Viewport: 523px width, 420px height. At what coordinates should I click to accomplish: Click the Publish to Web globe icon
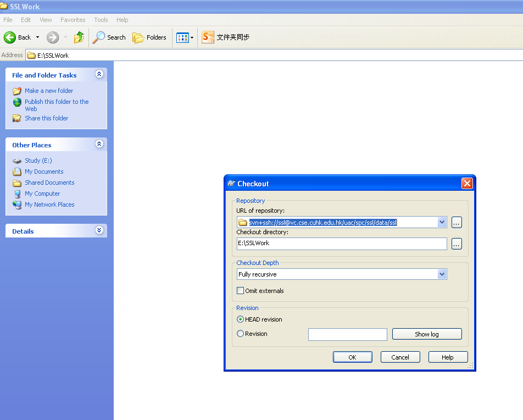click(x=17, y=102)
